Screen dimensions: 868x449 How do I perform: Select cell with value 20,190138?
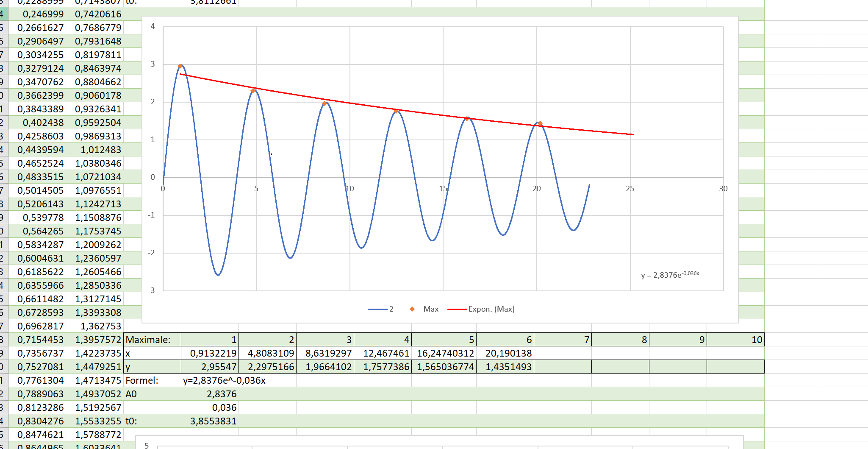[x=505, y=353]
